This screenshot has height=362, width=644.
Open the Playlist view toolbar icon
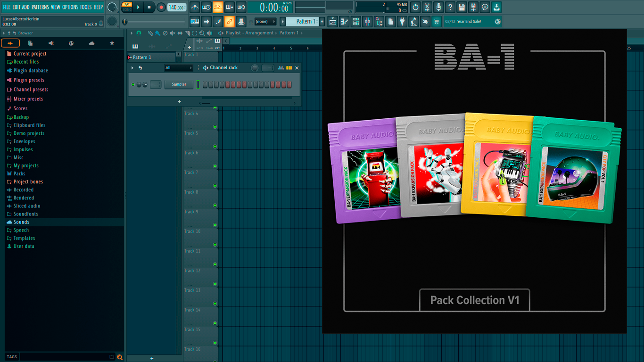[x=333, y=21]
